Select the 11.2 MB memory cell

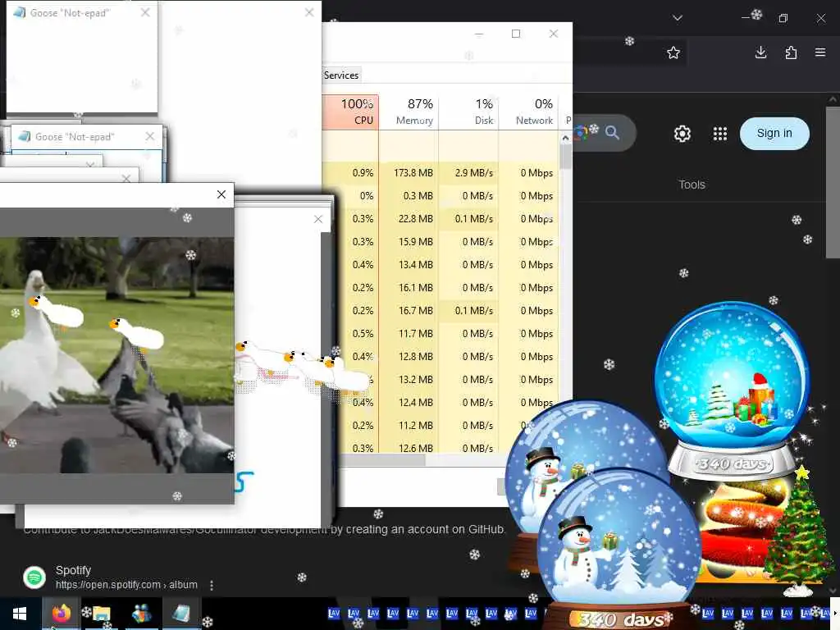tap(409, 426)
